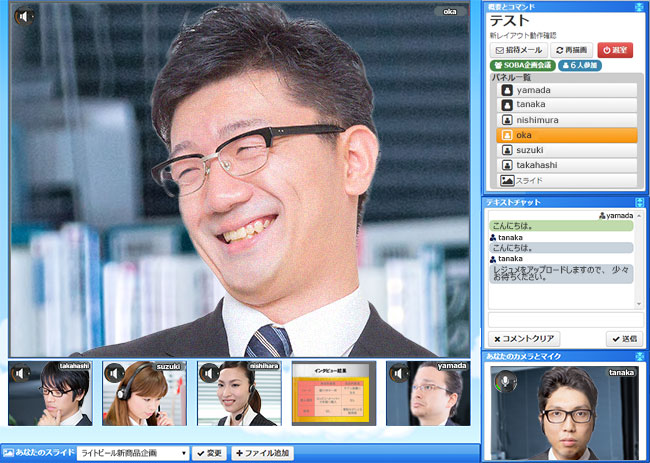
Task: Click the chat message input field
Action: tap(566, 320)
